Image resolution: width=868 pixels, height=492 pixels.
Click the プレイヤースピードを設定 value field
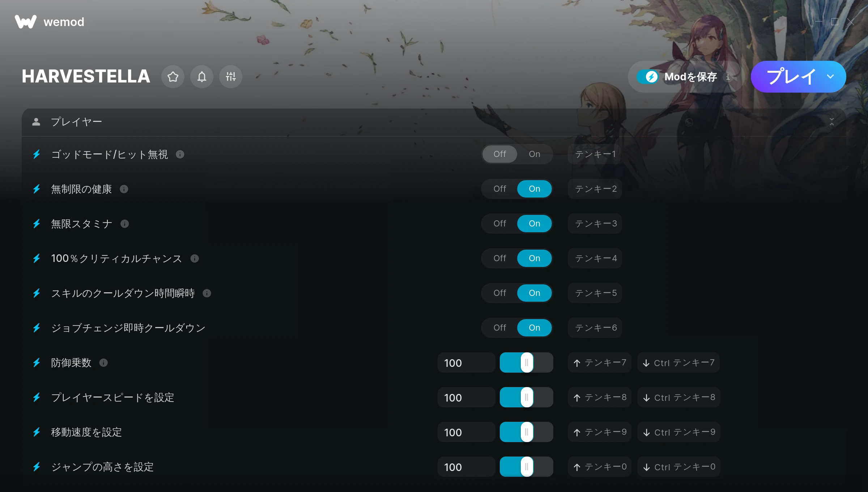[466, 397]
